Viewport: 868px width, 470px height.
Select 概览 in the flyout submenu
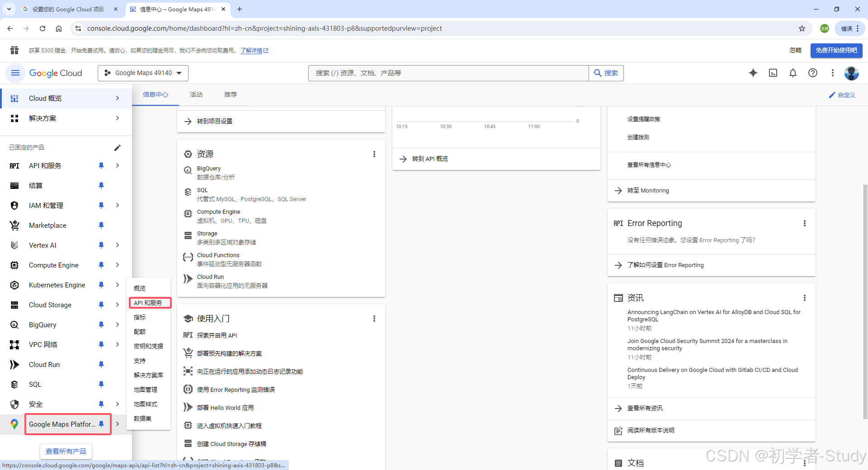(149, 288)
